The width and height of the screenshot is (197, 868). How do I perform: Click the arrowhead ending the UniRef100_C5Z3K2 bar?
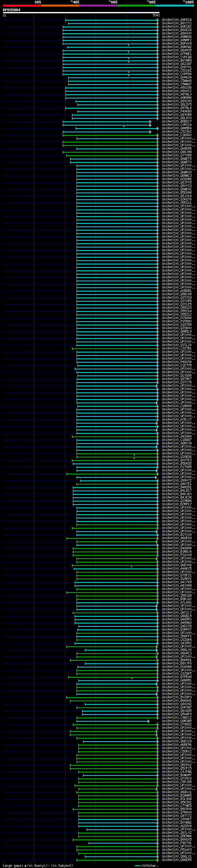click(151, 132)
